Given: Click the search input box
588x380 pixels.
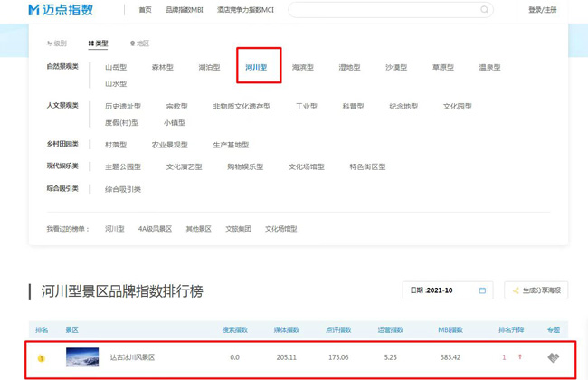Looking at the screenshot, I should tap(384, 10).
